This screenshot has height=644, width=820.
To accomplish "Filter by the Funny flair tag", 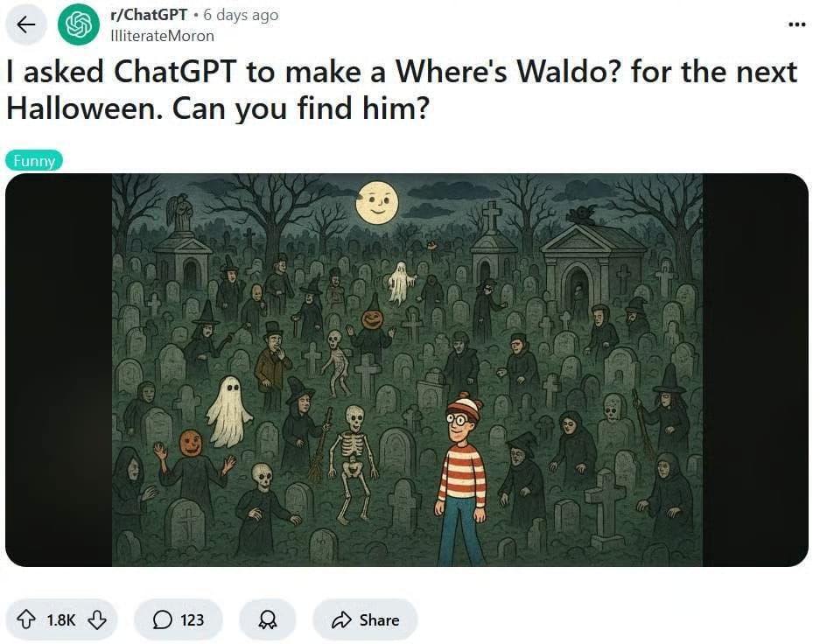I will (34, 160).
